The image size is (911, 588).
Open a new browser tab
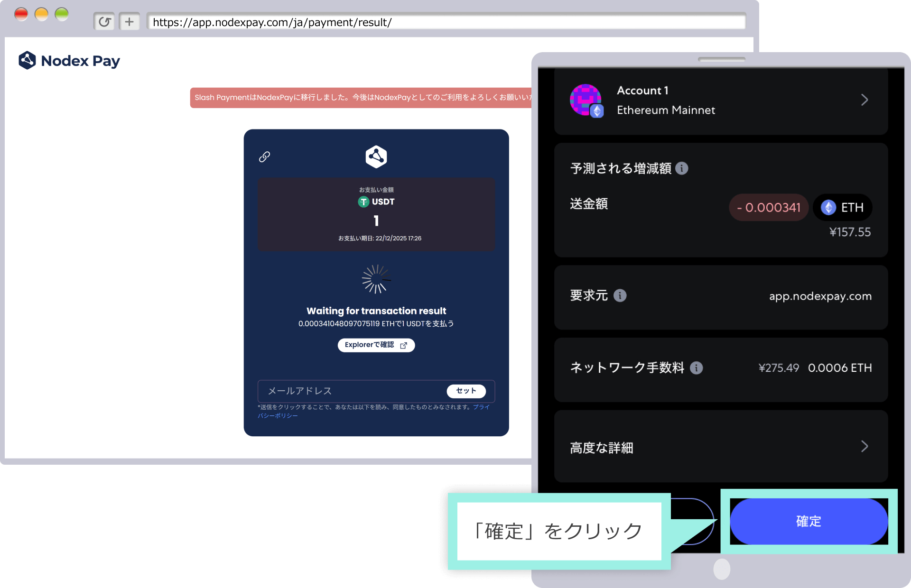click(x=129, y=21)
